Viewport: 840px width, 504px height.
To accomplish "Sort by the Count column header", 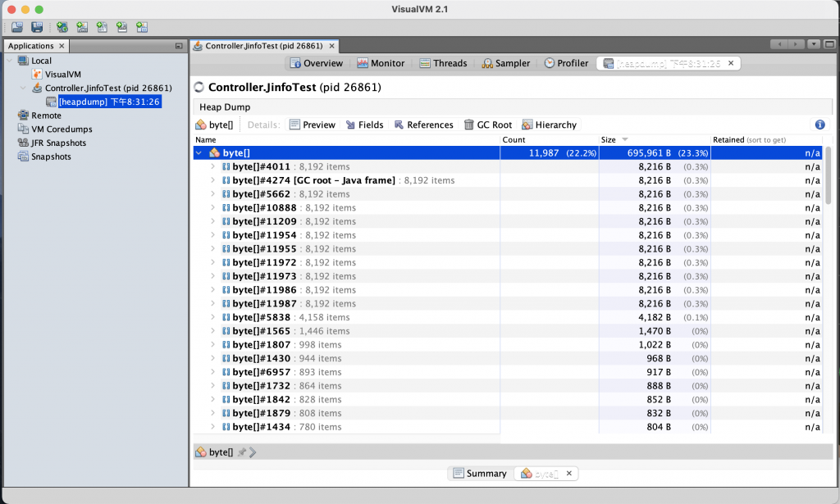I will click(549, 139).
